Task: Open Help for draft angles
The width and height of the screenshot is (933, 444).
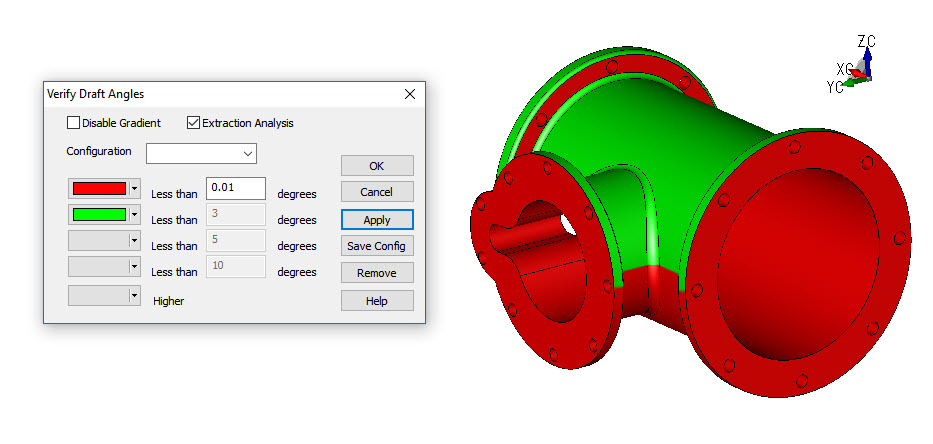Action: pos(377,300)
